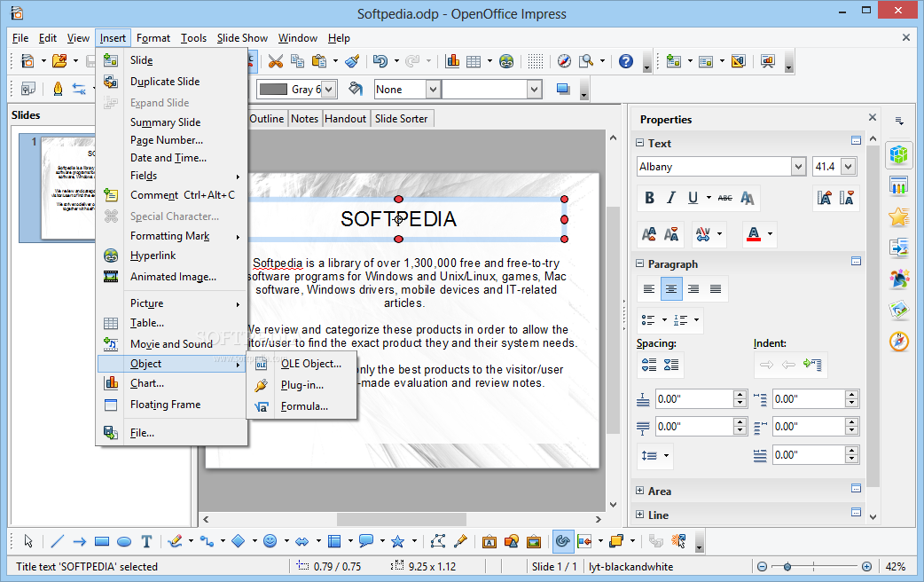Select Floating Frame menu item
The width and height of the screenshot is (924, 582).
(x=171, y=405)
